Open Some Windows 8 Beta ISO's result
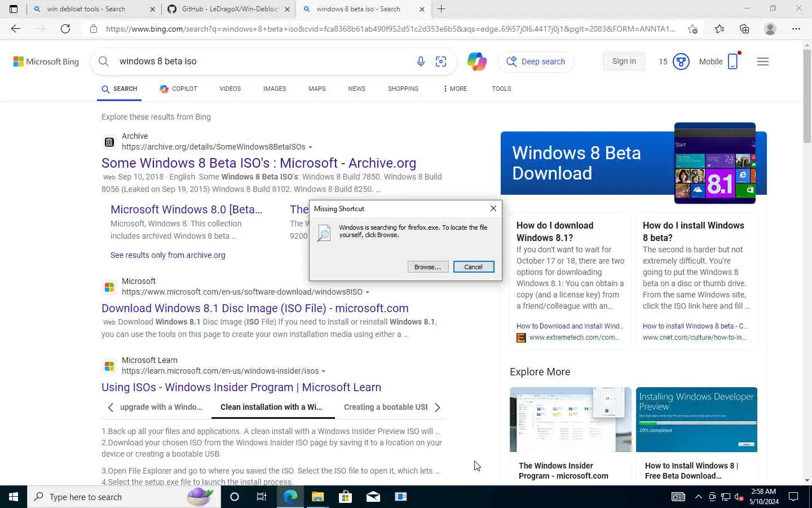The width and height of the screenshot is (812, 508). (x=259, y=163)
